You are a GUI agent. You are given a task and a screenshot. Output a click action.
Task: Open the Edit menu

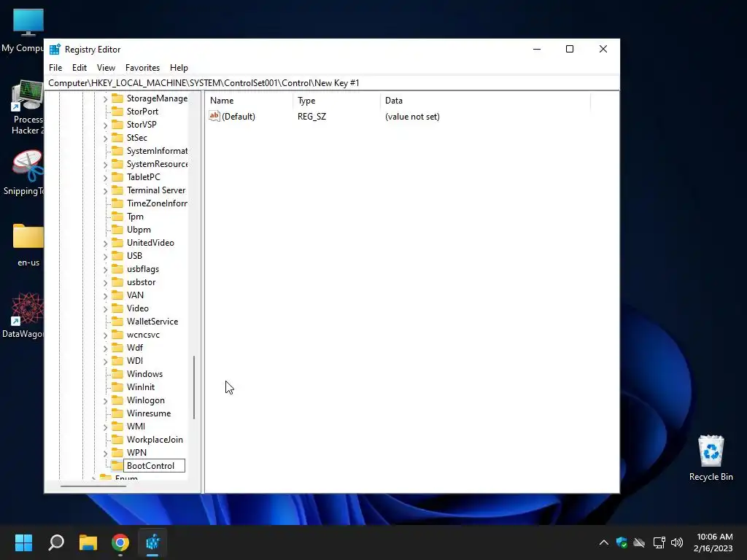pos(79,68)
